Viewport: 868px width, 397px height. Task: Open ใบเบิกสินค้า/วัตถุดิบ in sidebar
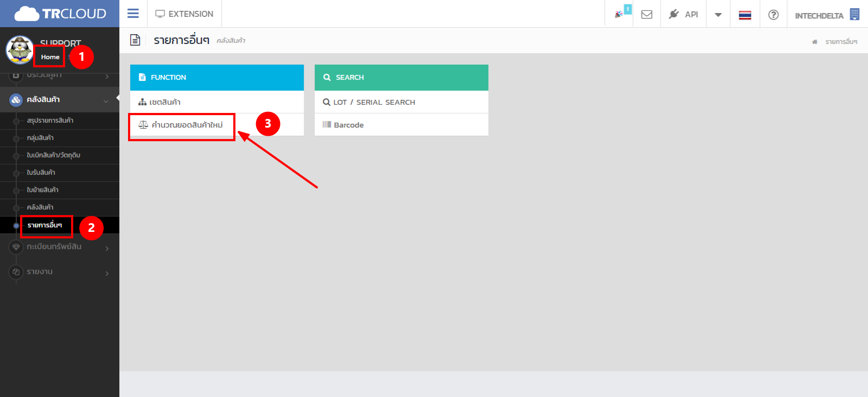(x=53, y=155)
